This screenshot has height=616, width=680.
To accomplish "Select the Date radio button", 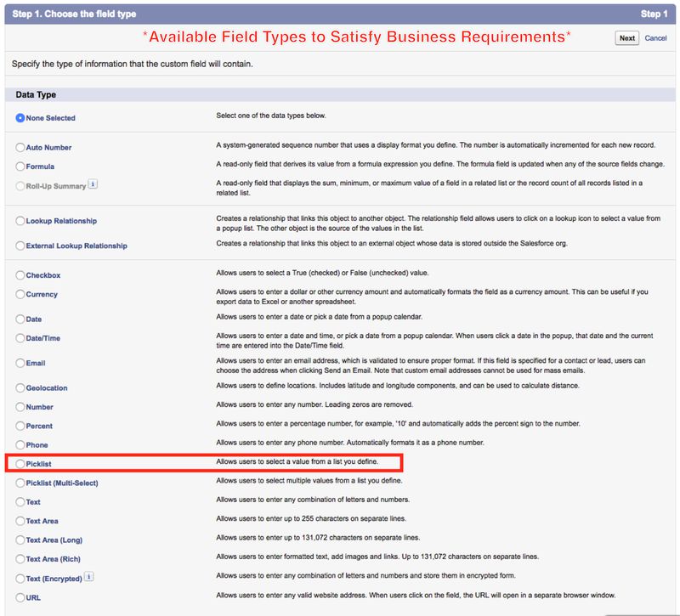I will click(20, 319).
